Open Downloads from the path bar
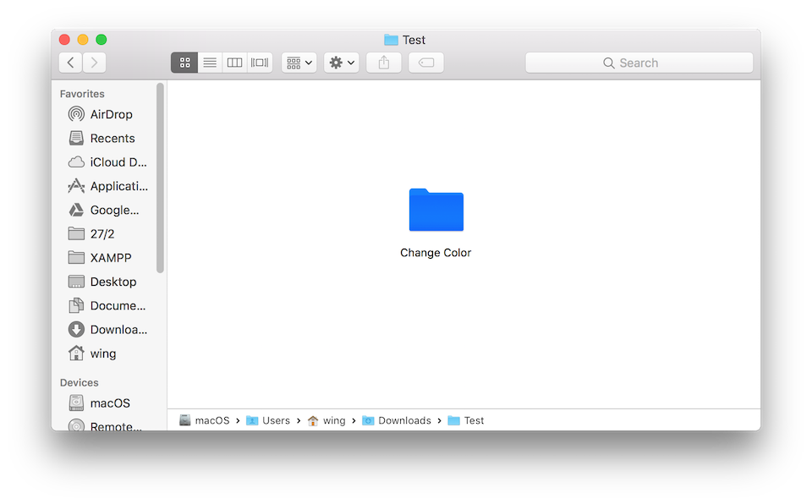Viewport: 812px width, 504px height. 403,419
